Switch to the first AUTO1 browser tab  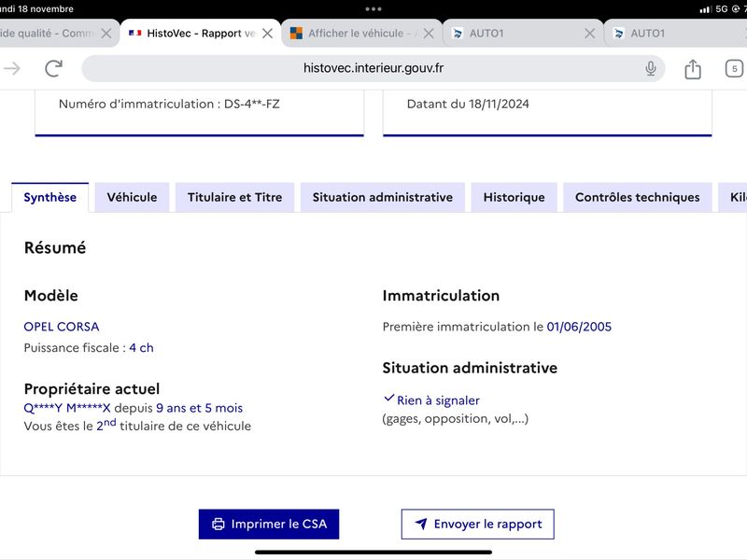coord(522,34)
